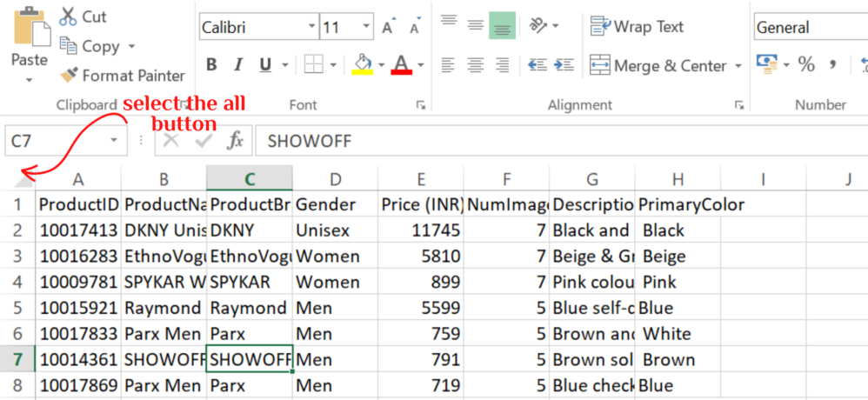Click the formula bar showing SHOWOFF
Image resolution: width=868 pixels, height=400 pixels.
[560, 141]
